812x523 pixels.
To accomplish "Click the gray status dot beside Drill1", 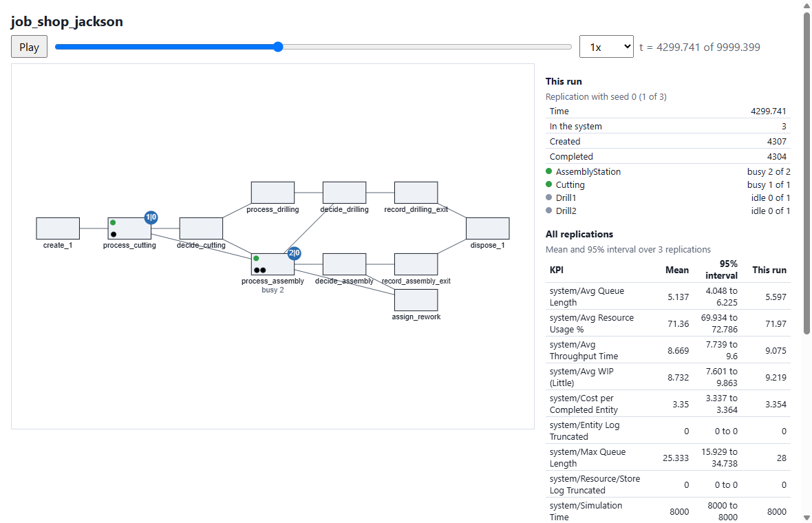I will [549, 198].
